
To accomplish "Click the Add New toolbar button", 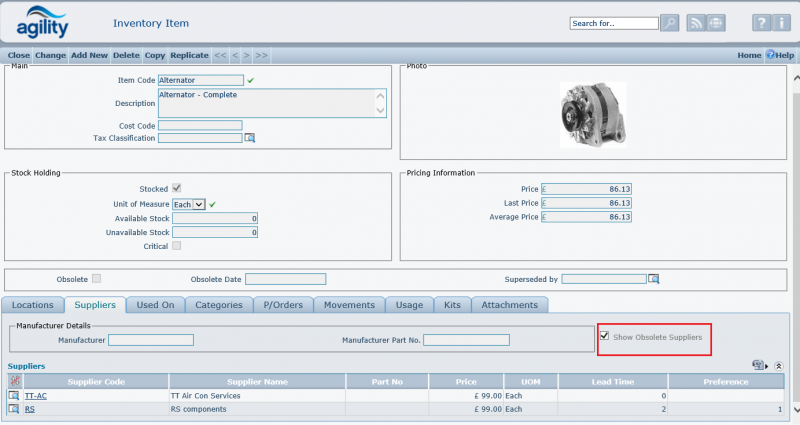I will pos(89,55).
